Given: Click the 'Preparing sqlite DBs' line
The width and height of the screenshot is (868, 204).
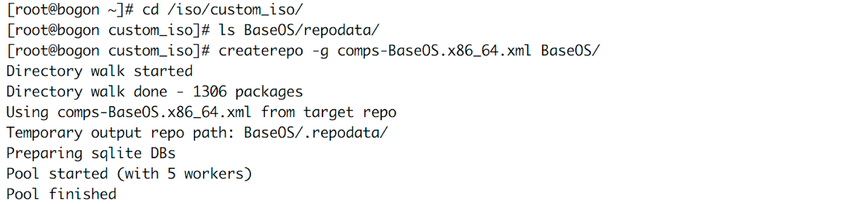Looking at the screenshot, I should point(91,154).
